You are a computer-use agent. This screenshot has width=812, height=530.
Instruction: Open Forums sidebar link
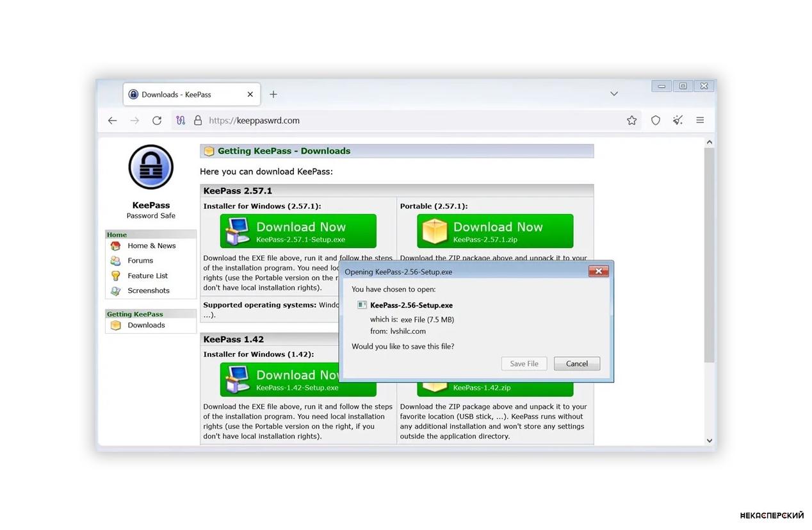pos(140,261)
